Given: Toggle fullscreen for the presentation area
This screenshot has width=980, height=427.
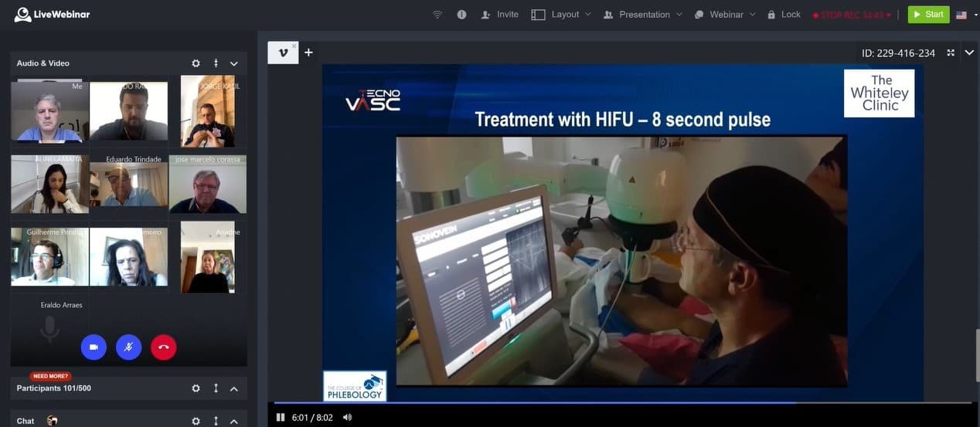Looking at the screenshot, I should coord(951,53).
